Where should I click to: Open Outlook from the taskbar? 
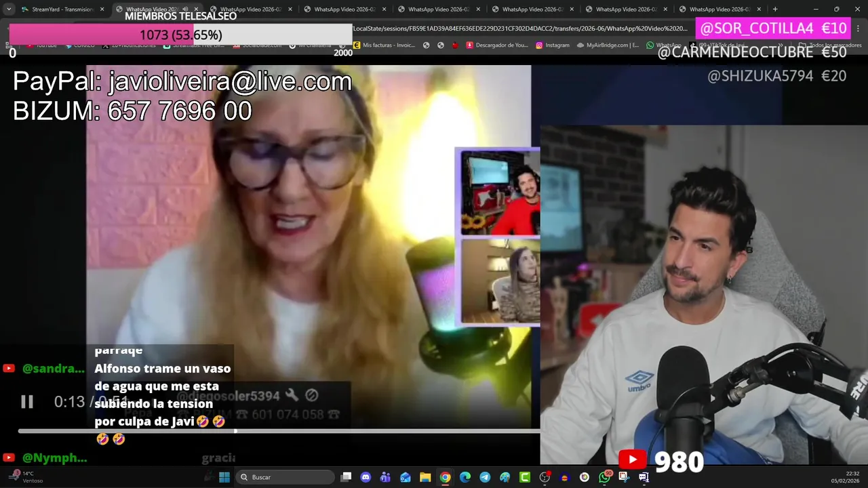click(406, 477)
